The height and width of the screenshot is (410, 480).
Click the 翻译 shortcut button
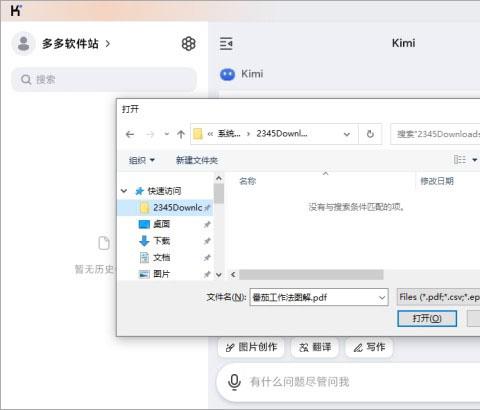(315, 347)
